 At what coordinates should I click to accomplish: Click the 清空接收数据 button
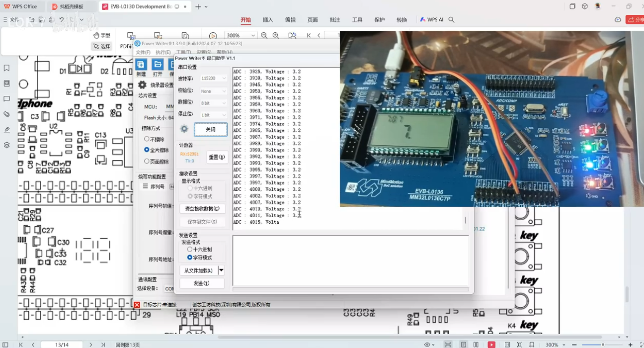[x=202, y=209]
